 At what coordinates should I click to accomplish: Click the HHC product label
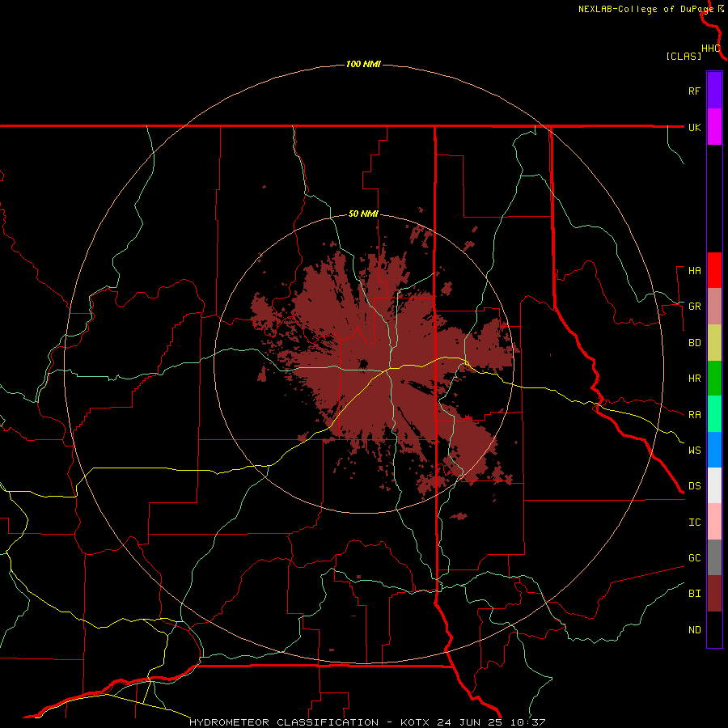(711, 49)
